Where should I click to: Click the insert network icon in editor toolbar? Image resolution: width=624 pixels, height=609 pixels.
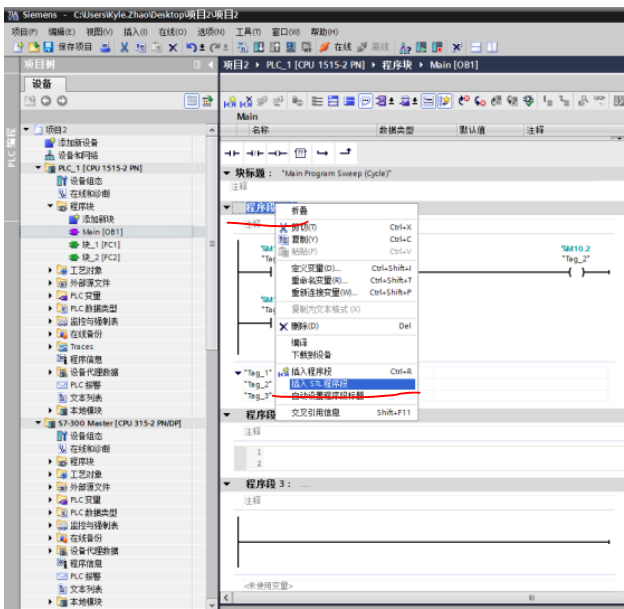coord(230,102)
